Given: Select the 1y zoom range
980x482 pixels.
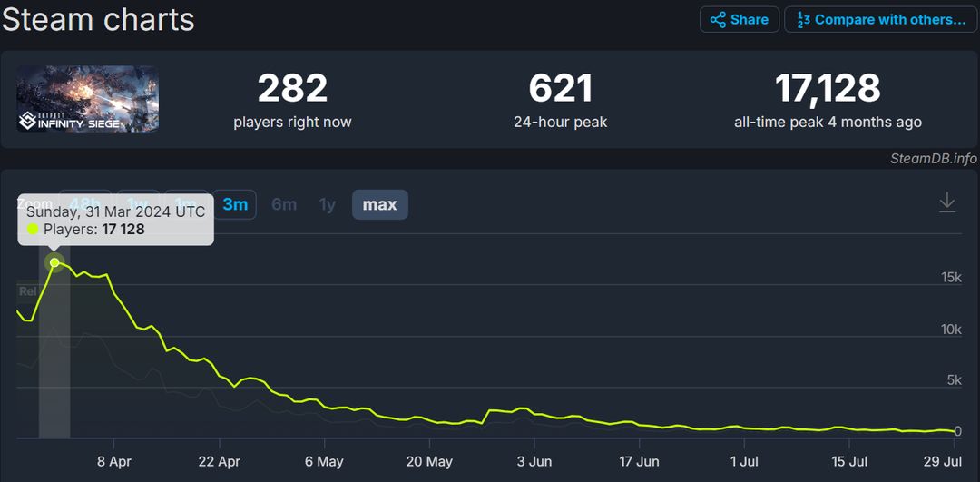Looking at the screenshot, I should 328,204.
